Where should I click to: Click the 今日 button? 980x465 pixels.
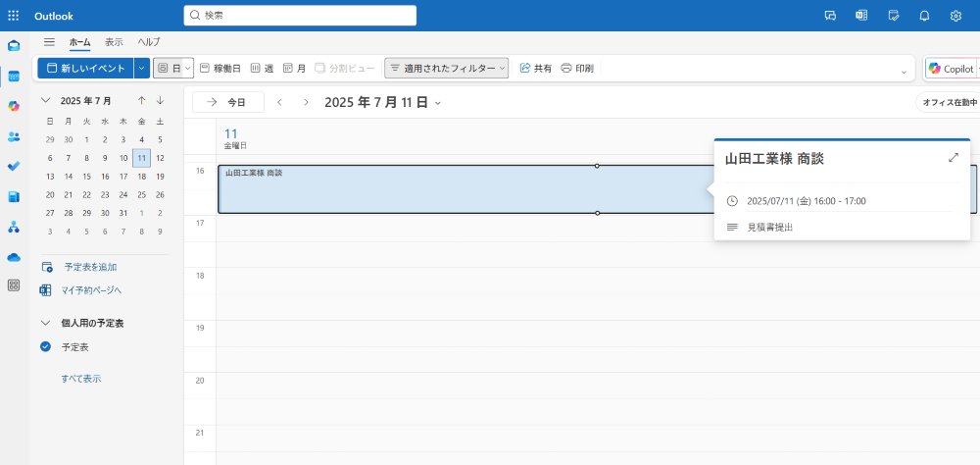click(x=227, y=102)
